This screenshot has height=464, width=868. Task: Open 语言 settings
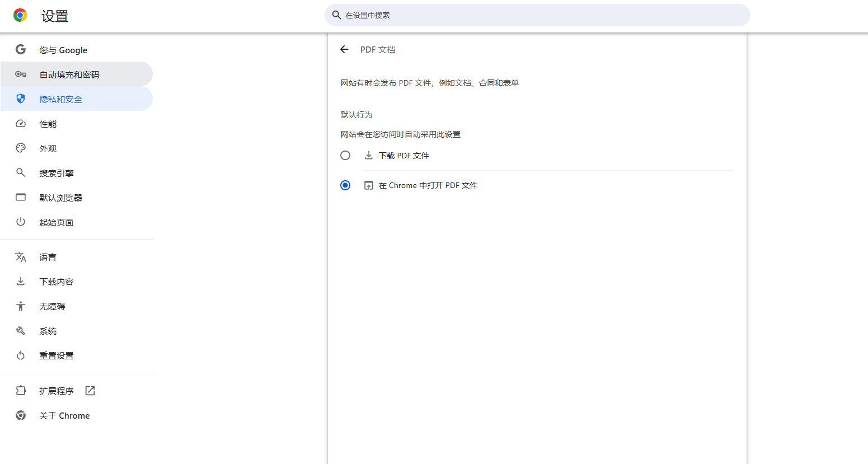77,257
